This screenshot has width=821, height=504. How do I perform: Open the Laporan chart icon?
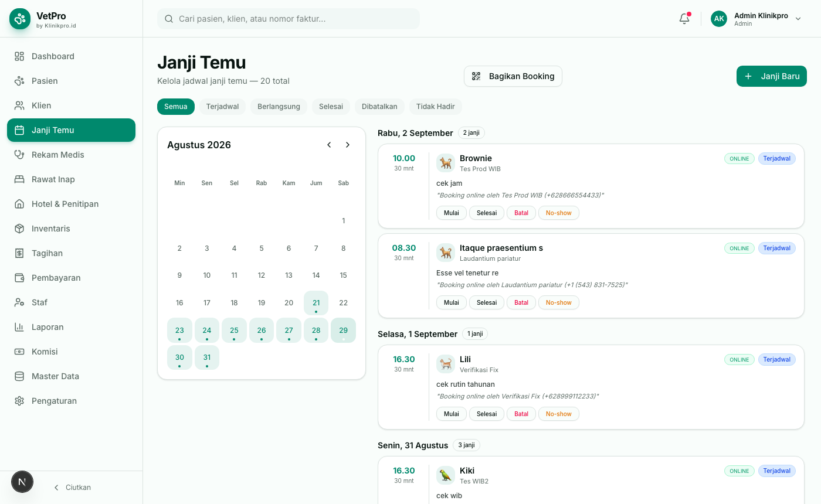pos(19,327)
